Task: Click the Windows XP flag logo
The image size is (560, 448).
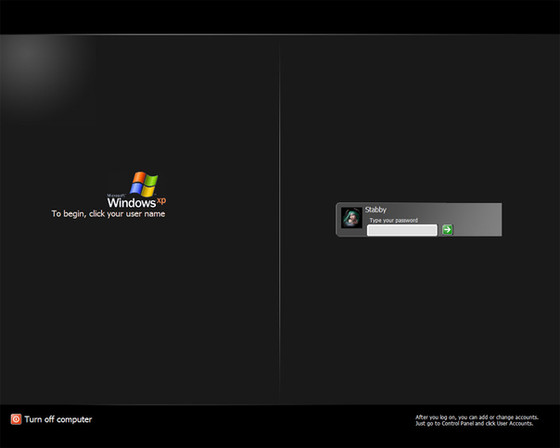Action: tap(144, 184)
